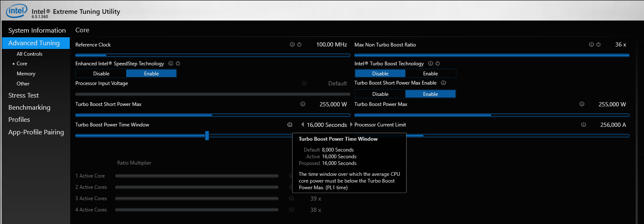This screenshot has height=224, width=644.
Task: Open App-Profile Pairing section
Action: [36, 132]
